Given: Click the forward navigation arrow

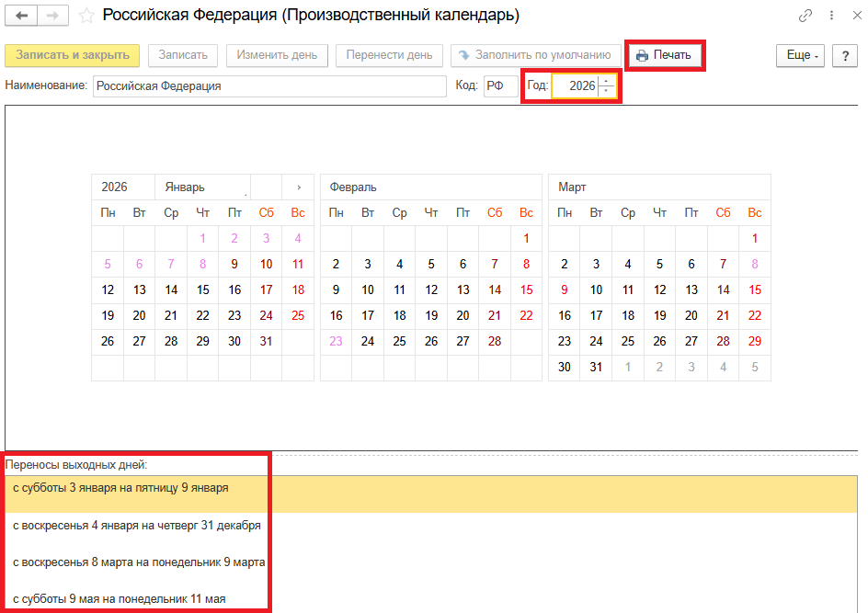Looking at the screenshot, I should click(53, 16).
